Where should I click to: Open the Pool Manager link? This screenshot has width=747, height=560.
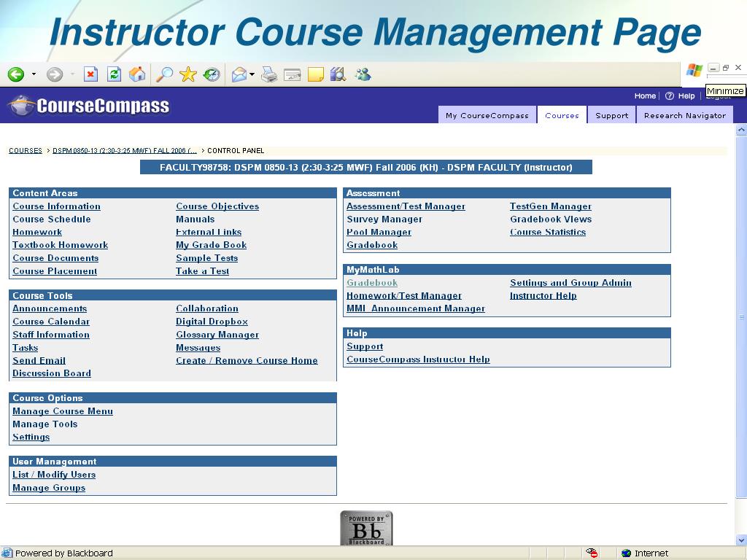[379, 232]
